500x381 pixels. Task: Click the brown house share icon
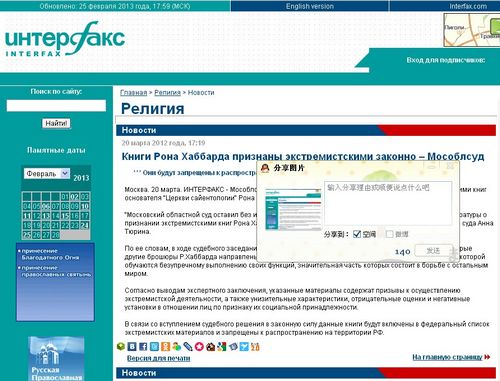tap(210, 347)
